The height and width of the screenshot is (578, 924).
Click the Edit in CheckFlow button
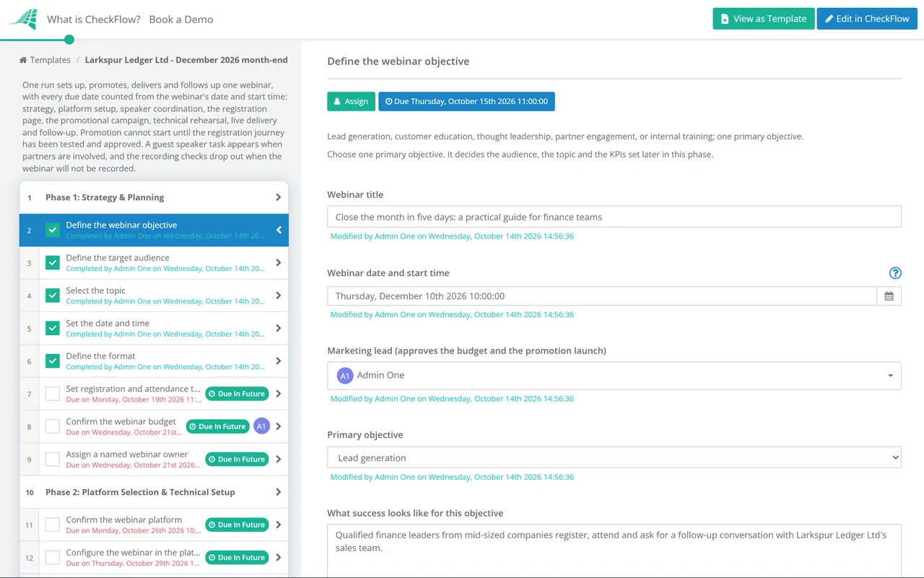[867, 19]
